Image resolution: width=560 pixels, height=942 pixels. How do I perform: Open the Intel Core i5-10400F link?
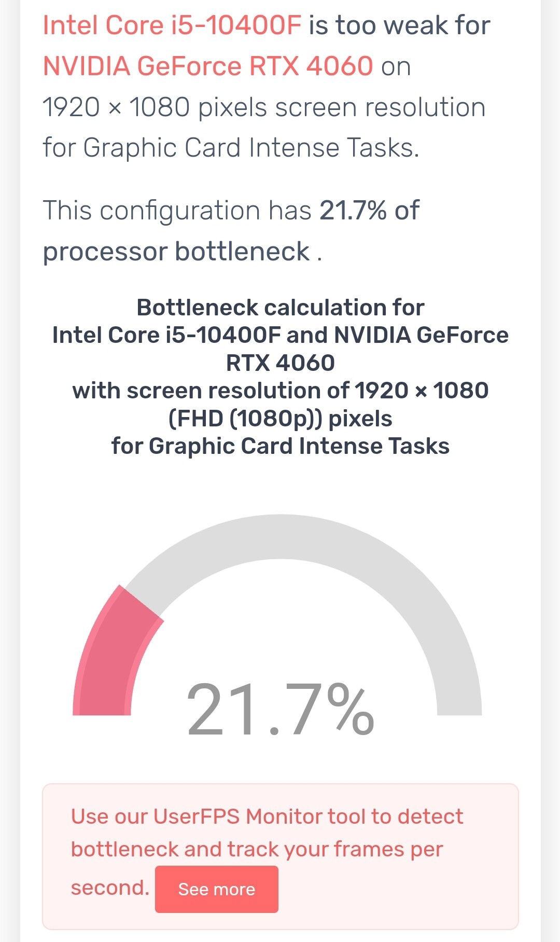tap(172, 25)
